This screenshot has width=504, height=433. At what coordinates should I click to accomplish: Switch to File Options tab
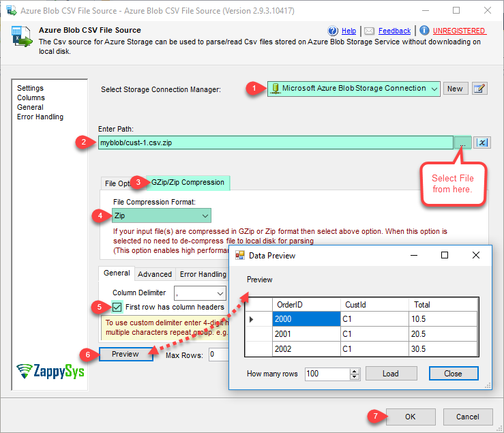117,183
